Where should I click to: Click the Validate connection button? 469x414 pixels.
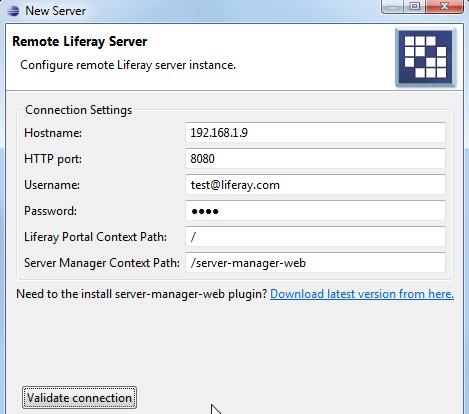(x=79, y=398)
